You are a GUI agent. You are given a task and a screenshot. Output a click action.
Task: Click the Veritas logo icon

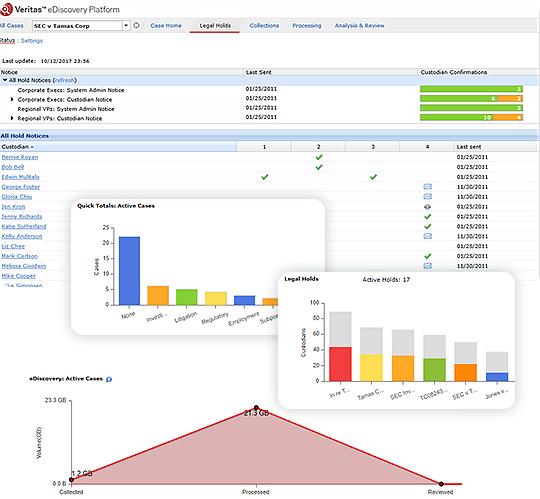tap(6, 9)
